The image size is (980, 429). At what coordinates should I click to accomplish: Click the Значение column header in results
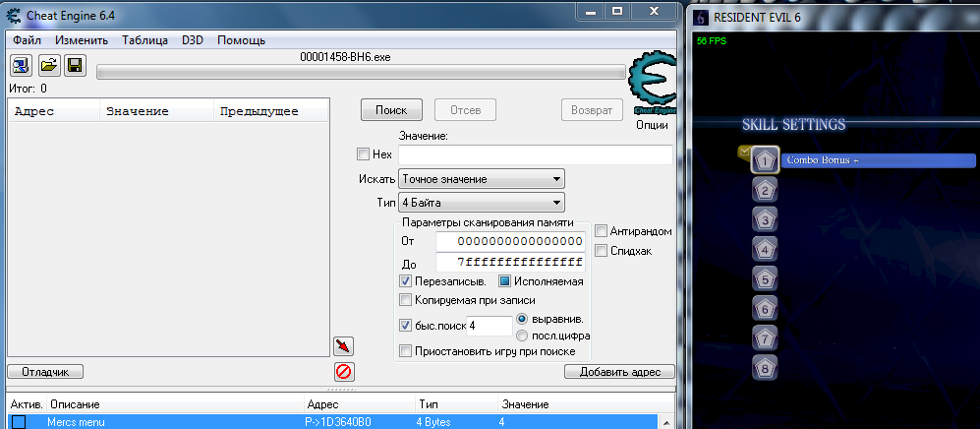156,112
